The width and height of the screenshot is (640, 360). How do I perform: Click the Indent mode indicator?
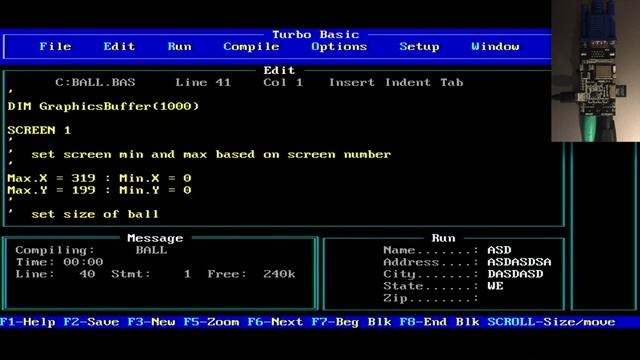point(407,82)
